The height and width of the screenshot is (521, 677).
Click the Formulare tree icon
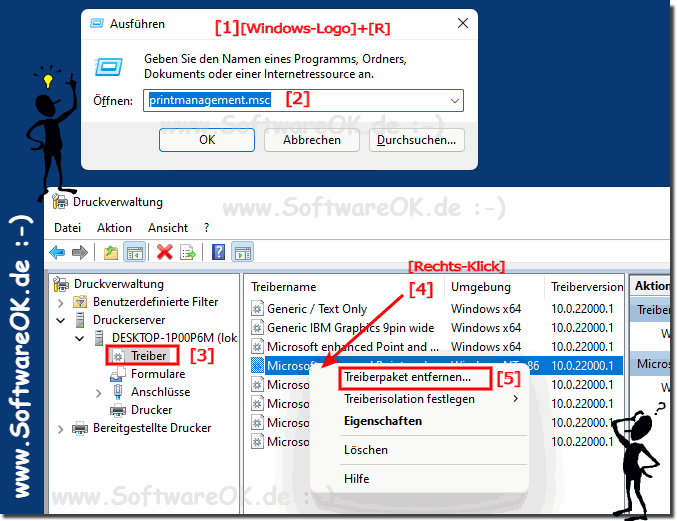(x=118, y=374)
